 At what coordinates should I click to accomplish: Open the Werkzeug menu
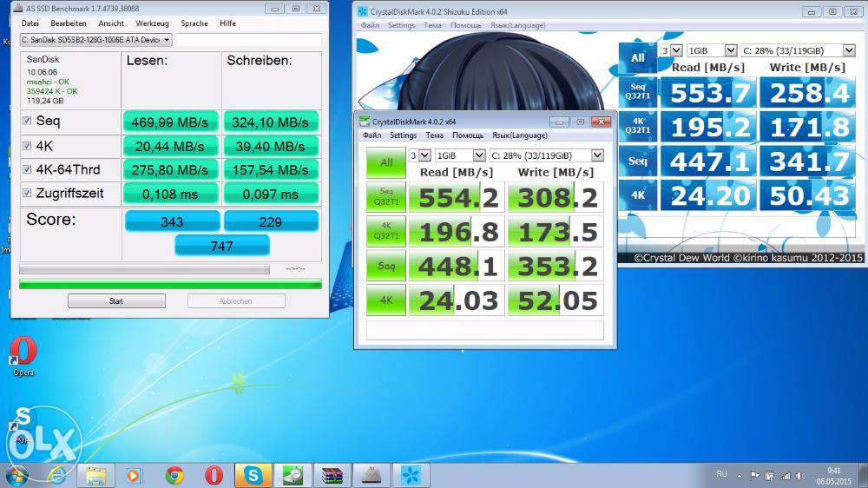tap(152, 23)
